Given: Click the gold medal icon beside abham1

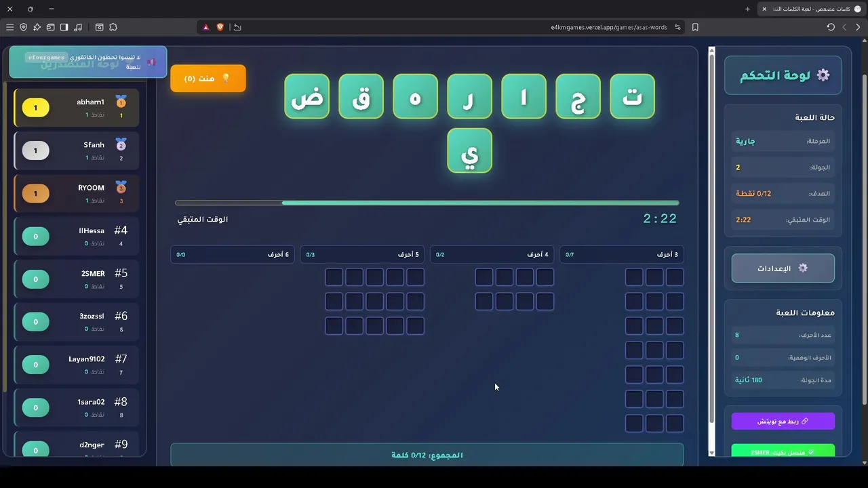Looking at the screenshot, I should coord(121,102).
